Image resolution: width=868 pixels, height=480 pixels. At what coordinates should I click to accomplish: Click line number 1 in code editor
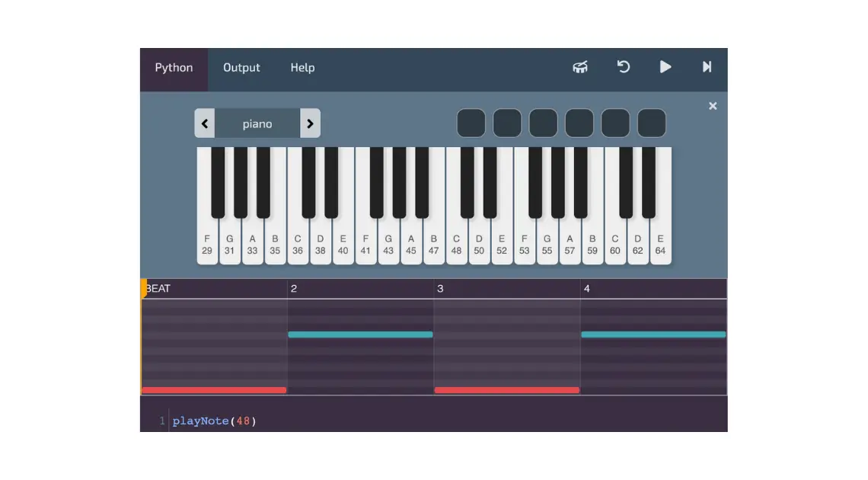(x=161, y=421)
